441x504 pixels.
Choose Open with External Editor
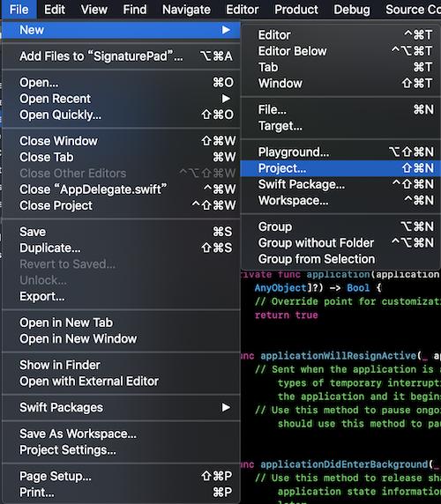[121, 382]
